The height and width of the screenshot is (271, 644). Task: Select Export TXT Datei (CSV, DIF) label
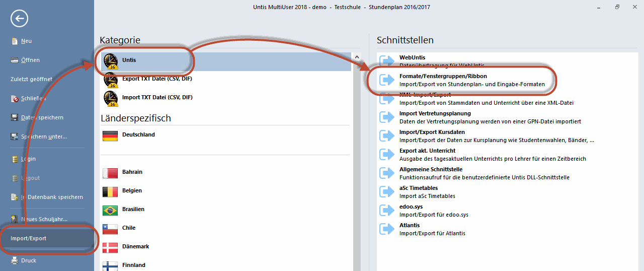tap(157, 79)
